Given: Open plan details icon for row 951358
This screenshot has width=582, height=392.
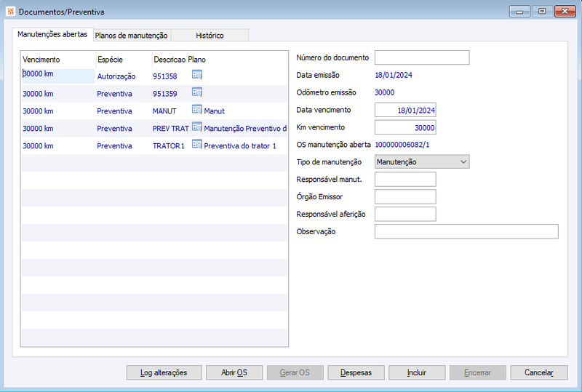Looking at the screenshot, I should pos(196,75).
